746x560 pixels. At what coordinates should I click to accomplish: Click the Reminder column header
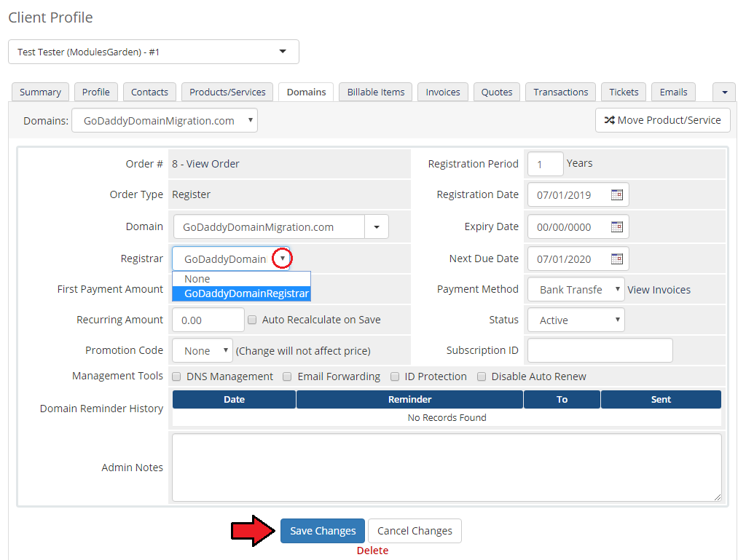(409, 399)
